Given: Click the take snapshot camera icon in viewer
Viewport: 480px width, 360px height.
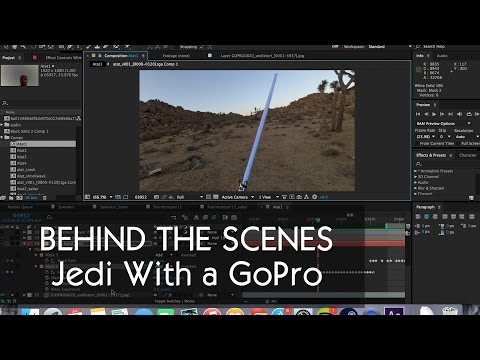Looking at the screenshot, I should [x=156, y=197].
